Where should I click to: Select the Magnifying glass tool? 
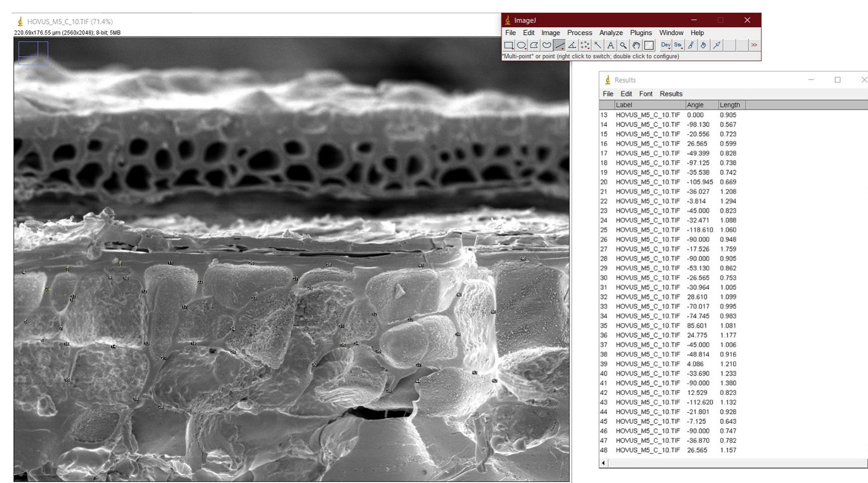623,45
